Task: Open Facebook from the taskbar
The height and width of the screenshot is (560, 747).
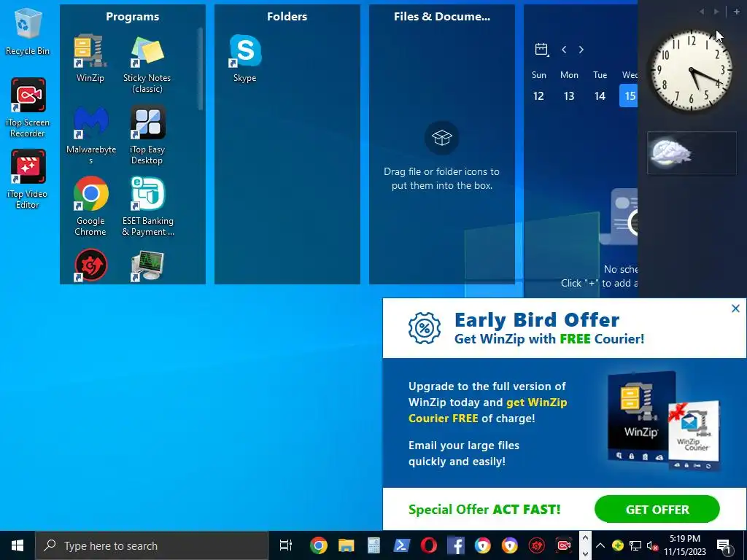Action: pyautogui.click(x=456, y=545)
